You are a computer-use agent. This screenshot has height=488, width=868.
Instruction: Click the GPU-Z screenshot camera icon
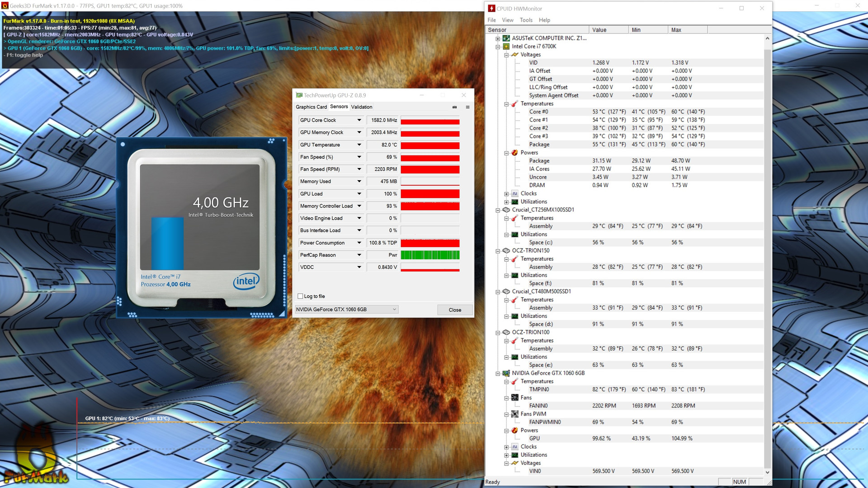[x=454, y=107]
